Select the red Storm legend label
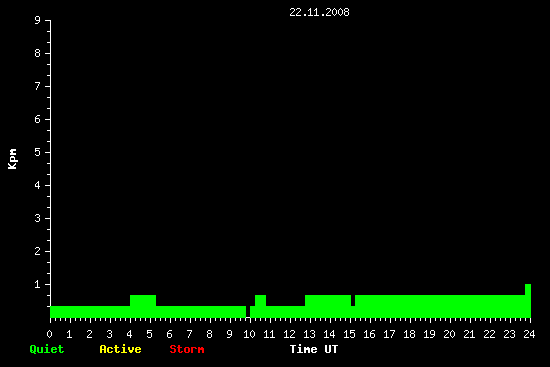The width and height of the screenshot is (550, 367). tap(187, 349)
